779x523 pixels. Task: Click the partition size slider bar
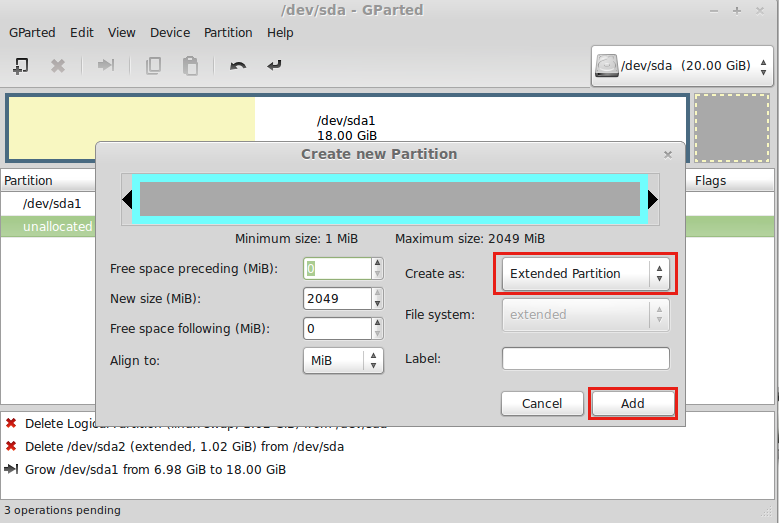(x=390, y=200)
